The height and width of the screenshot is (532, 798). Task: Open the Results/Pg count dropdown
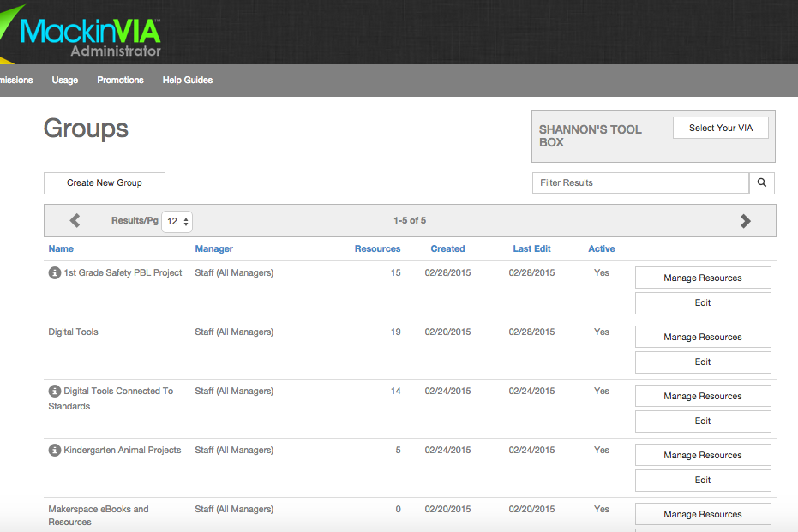(x=177, y=221)
